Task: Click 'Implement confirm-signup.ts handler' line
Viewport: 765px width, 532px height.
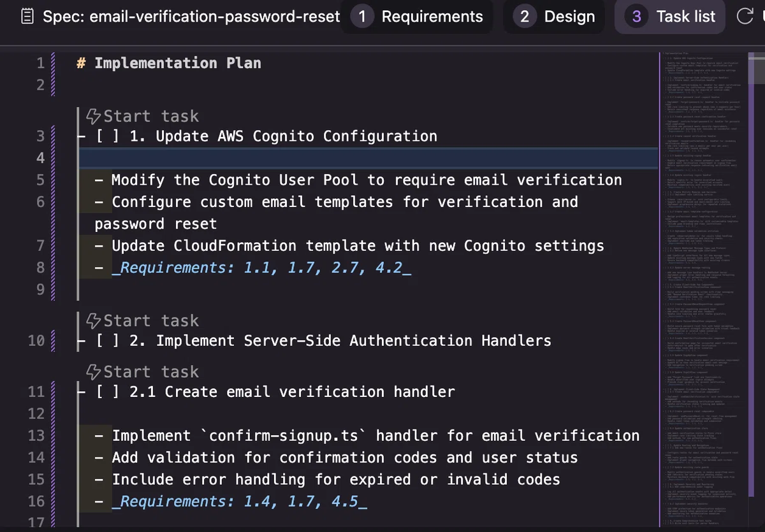Action: [367, 436]
